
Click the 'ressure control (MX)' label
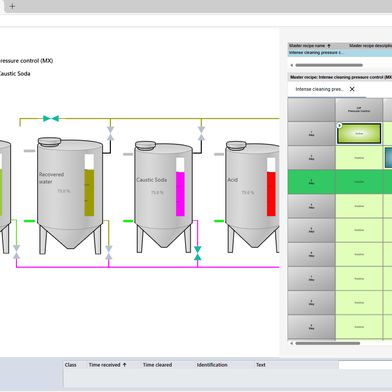tap(26, 61)
